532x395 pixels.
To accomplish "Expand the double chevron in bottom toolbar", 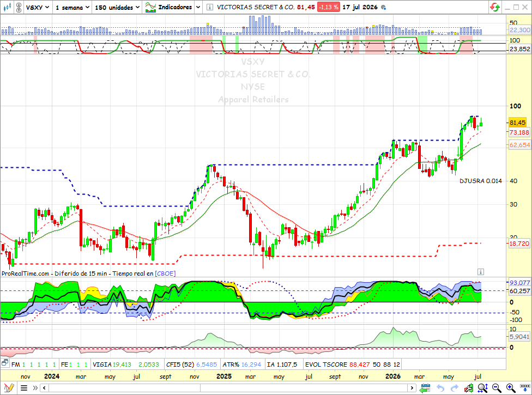I will tap(35, 388).
